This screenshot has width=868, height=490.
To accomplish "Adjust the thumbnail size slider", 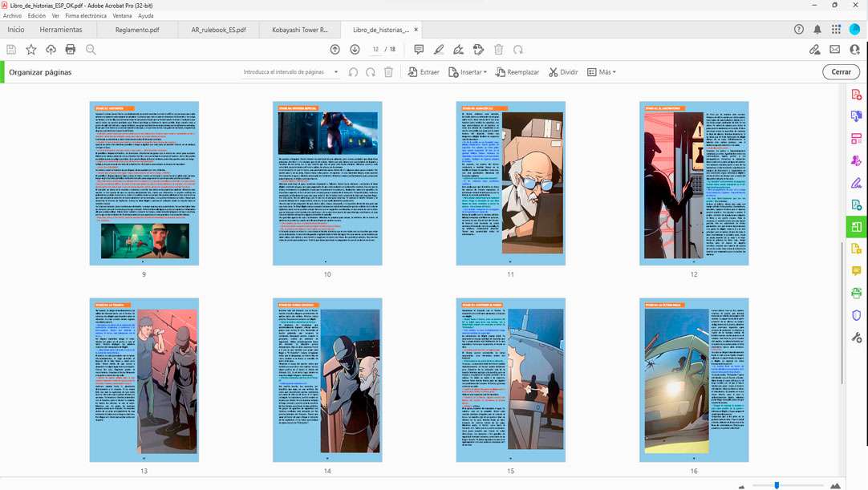I will pos(777,485).
